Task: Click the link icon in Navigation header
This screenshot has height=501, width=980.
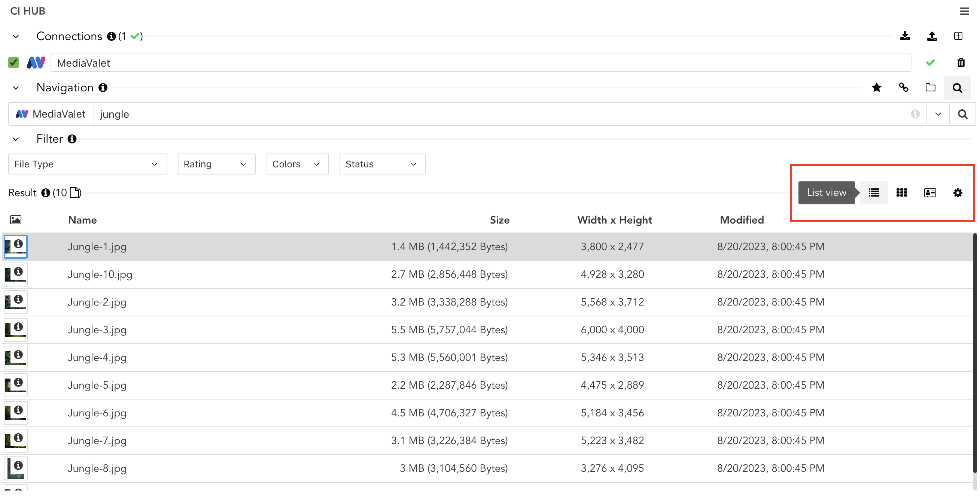Action: click(904, 88)
